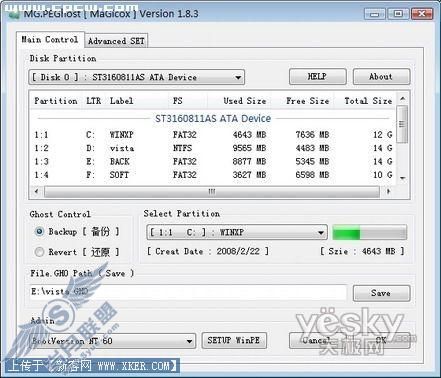Select partition row 1:3 BACK
The height and width of the screenshot is (378, 441).
(213, 161)
